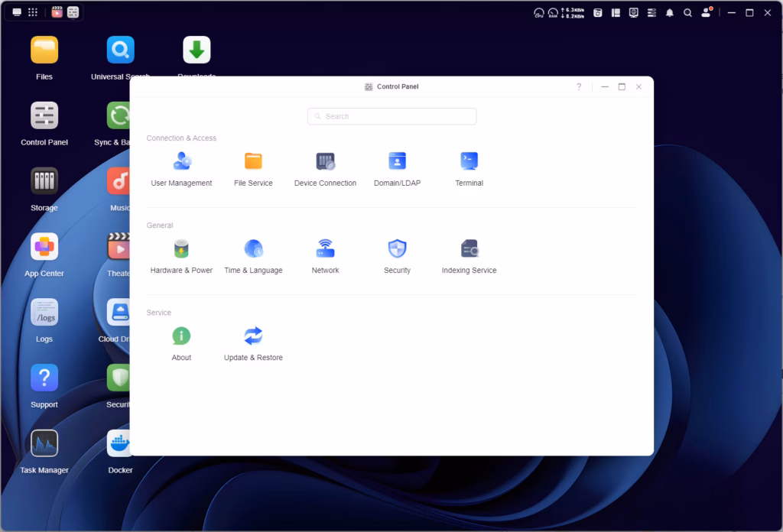Open Control Panel help question mark

pyautogui.click(x=579, y=87)
